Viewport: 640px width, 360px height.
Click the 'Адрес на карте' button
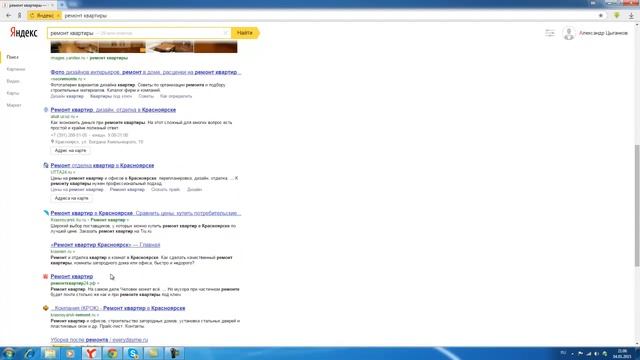(x=70, y=151)
